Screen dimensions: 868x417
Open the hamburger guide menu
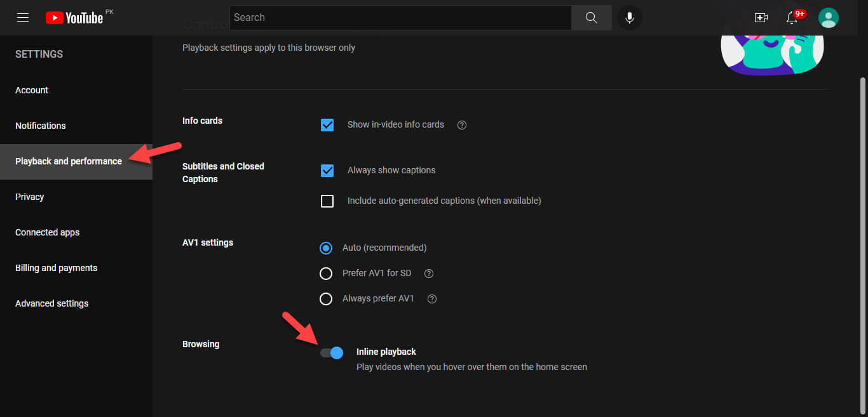(x=23, y=18)
